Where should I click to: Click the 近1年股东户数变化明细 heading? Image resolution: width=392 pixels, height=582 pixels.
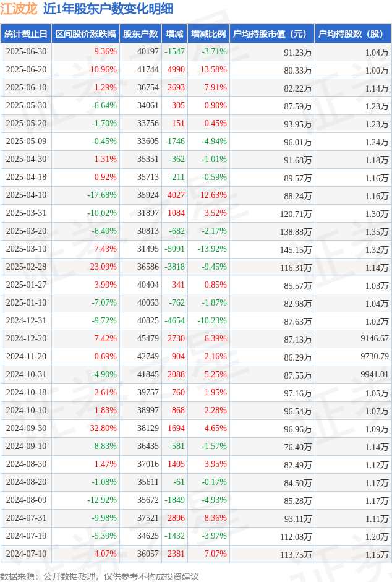[x=108, y=9]
